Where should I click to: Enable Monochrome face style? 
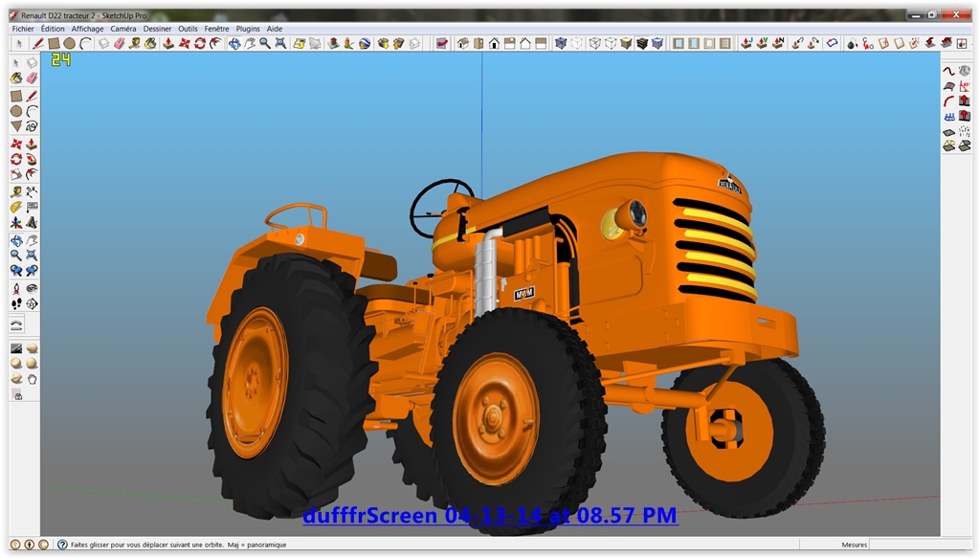[657, 43]
